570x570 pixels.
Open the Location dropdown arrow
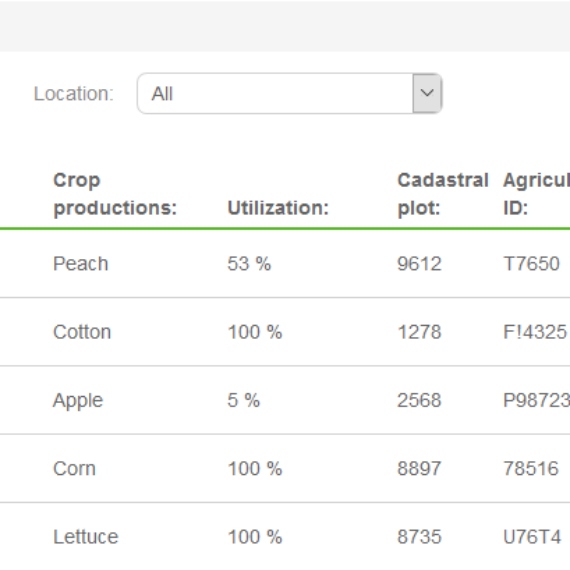pos(427,93)
